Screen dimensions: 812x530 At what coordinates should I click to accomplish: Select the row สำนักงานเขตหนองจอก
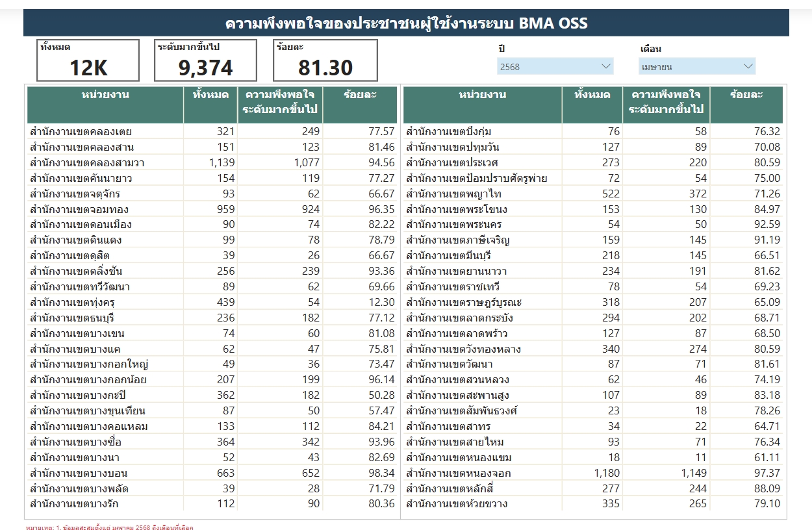pos(593,473)
